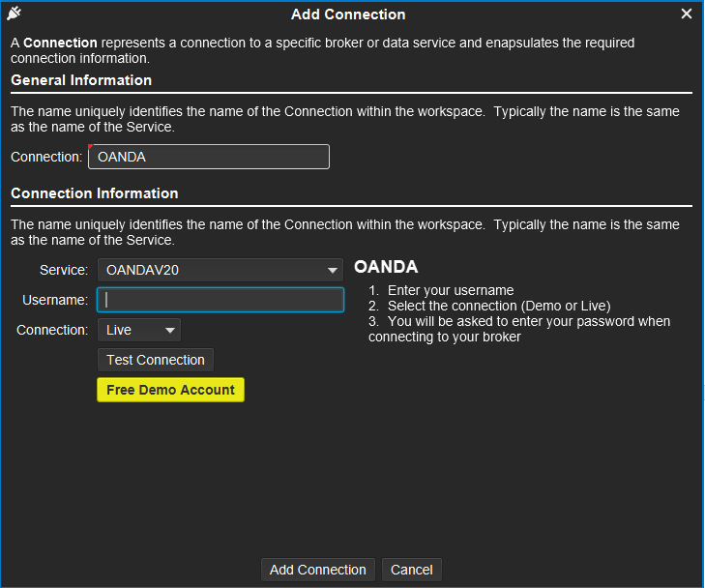Click the Connection name field containing OANDA
Image resolution: width=705 pixels, height=588 pixels.
(x=209, y=157)
